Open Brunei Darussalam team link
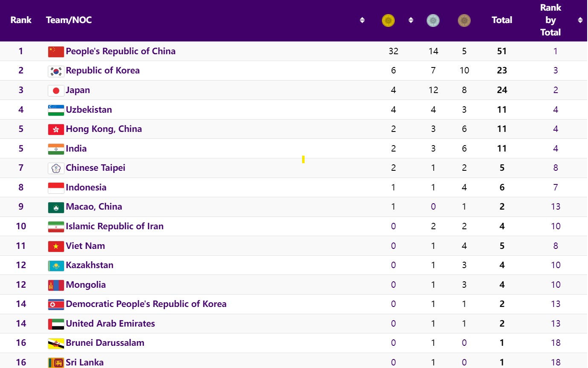 click(105, 343)
